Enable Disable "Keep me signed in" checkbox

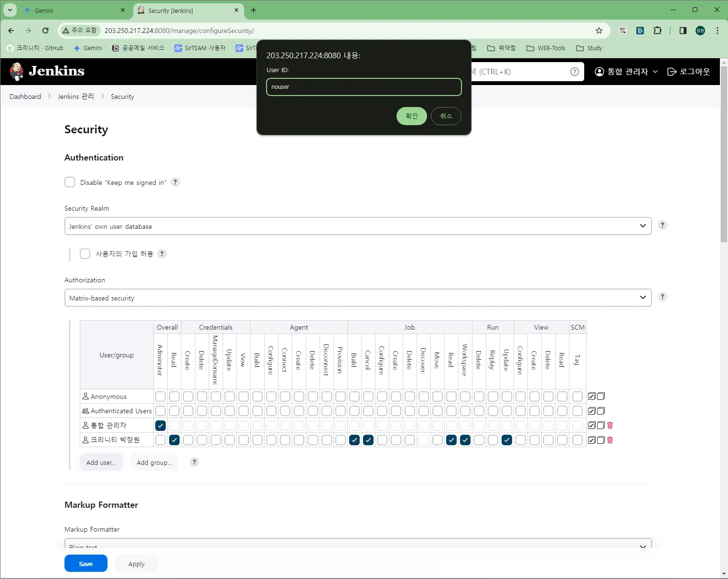[x=70, y=182]
